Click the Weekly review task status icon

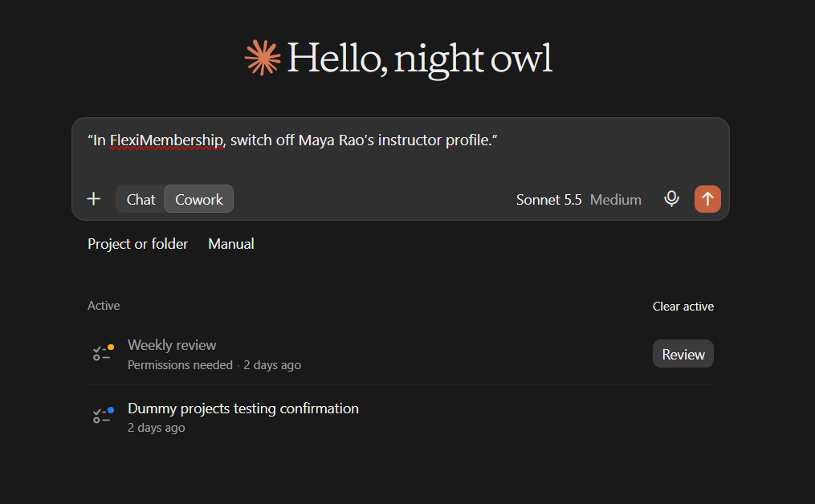point(103,353)
